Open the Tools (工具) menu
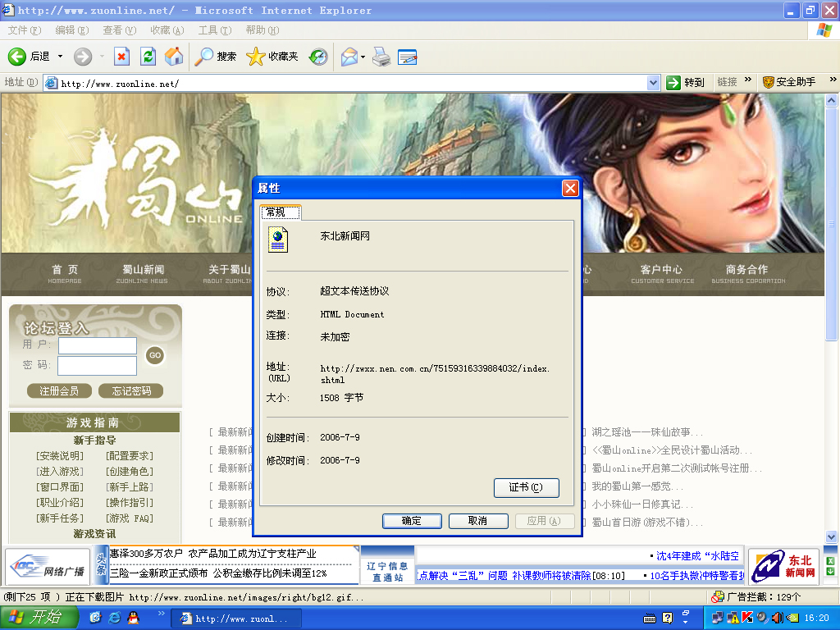Screen dimensions: 840x630 click(x=215, y=30)
